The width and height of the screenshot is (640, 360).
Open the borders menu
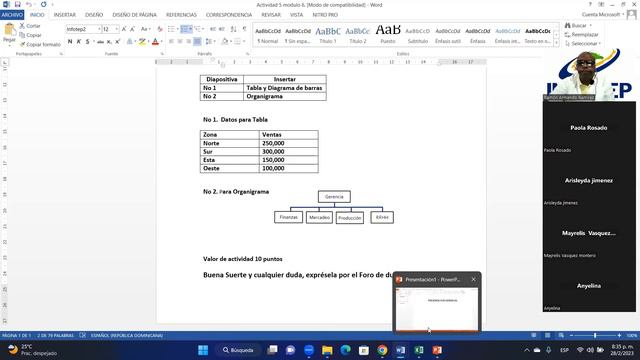(239, 42)
